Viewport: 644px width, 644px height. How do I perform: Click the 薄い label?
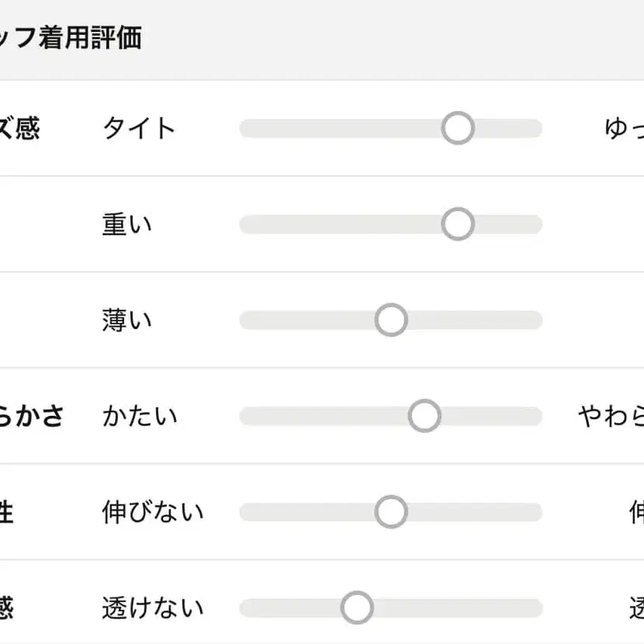[127, 320]
